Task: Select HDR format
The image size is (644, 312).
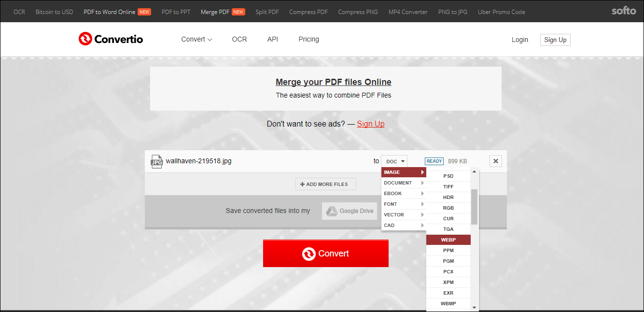Action: (448, 198)
